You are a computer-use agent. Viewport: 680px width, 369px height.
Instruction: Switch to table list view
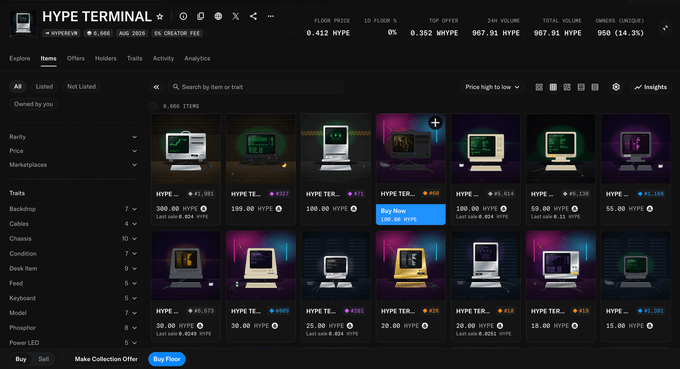tap(581, 87)
